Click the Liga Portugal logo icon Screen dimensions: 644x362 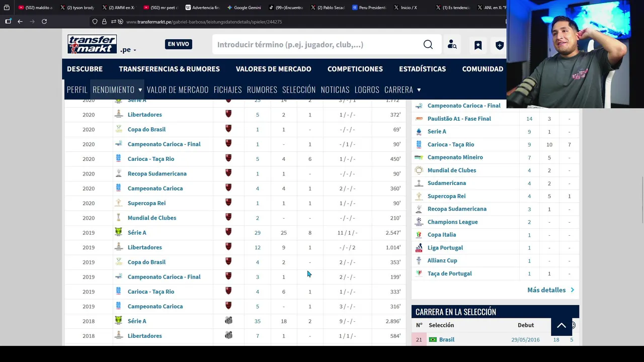tap(419, 248)
